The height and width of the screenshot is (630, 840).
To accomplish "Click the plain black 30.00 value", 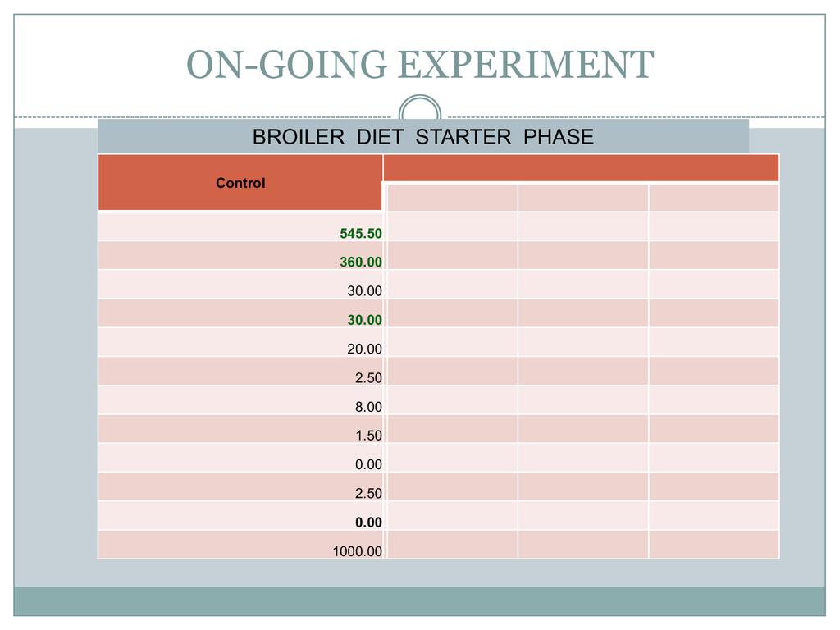I will 364,291.
